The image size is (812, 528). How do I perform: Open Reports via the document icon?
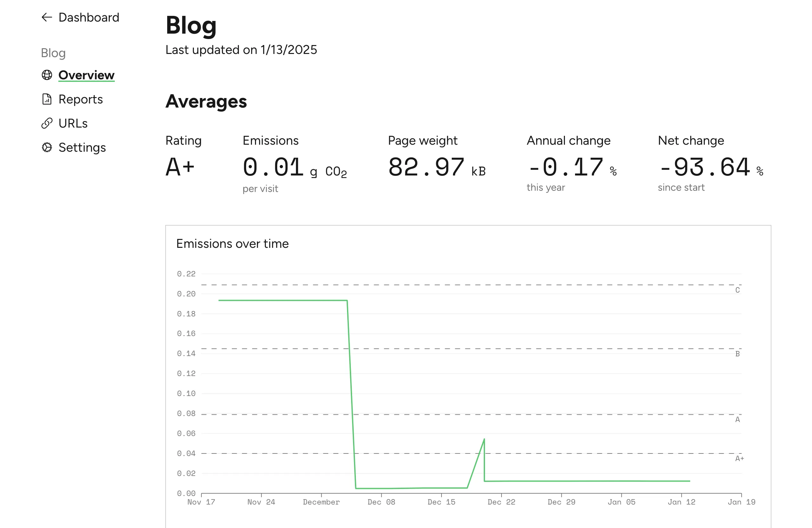(x=47, y=99)
